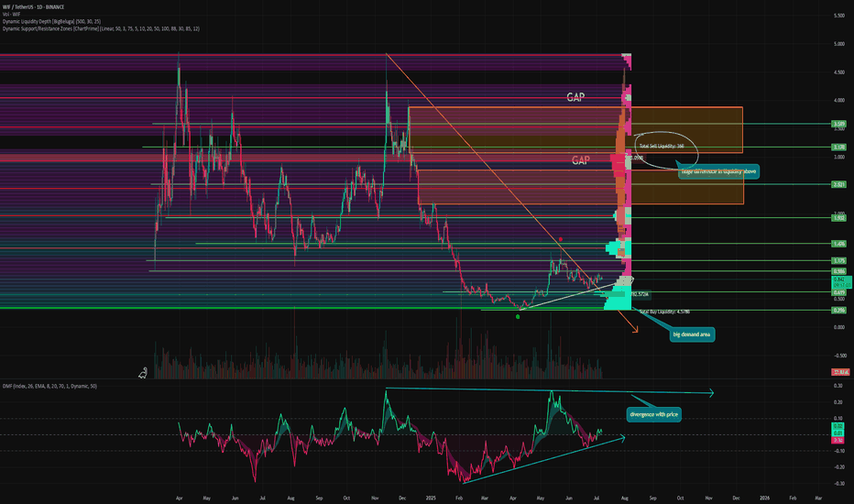Open Dynamic Support/Resistance Zones indicator legend
The width and height of the screenshot is (854, 504).
point(101,28)
